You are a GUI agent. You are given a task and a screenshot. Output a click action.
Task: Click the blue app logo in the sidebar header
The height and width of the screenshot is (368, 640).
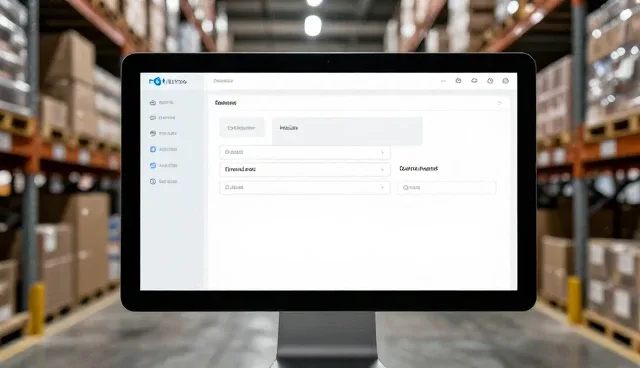pyautogui.click(x=156, y=81)
